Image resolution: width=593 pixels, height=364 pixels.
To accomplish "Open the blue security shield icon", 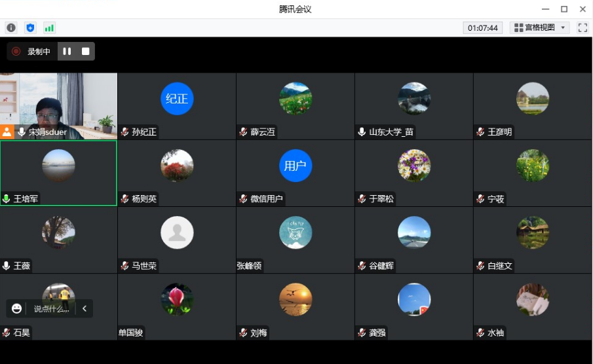I will tap(29, 27).
